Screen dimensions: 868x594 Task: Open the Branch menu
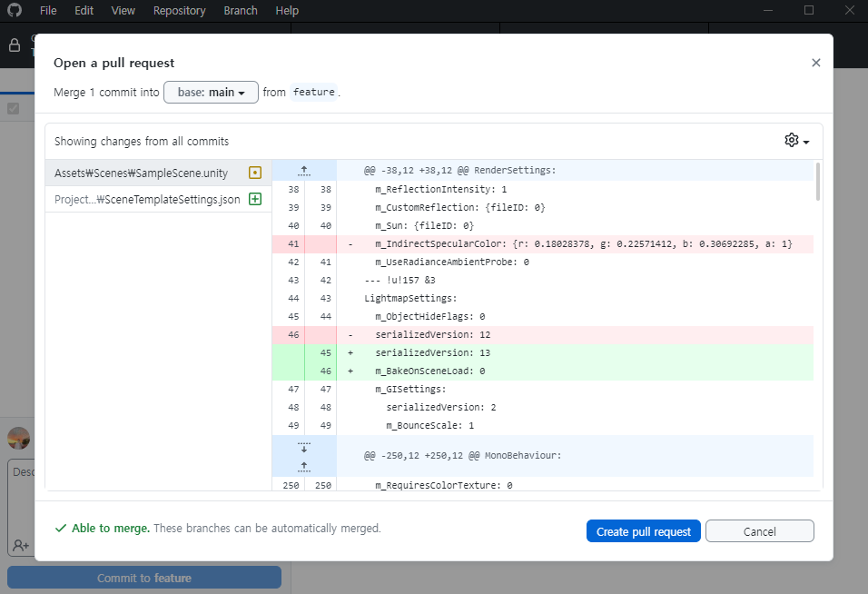click(x=241, y=11)
